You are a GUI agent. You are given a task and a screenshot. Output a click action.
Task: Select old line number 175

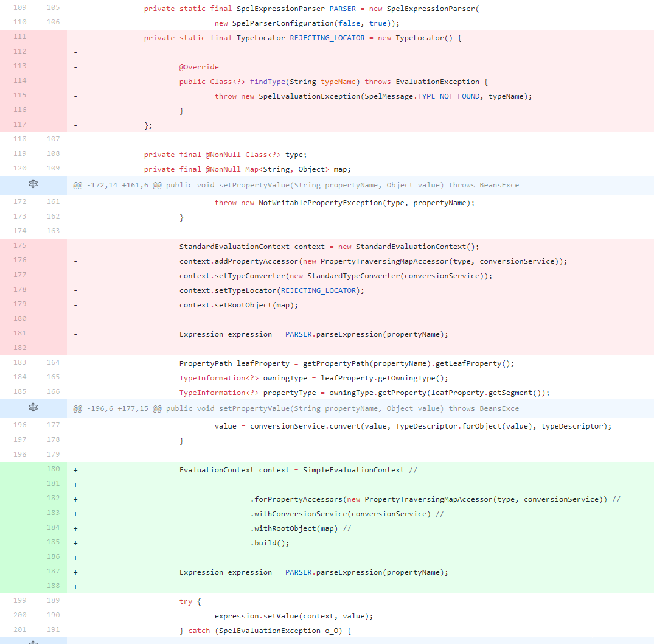pos(19,245)
